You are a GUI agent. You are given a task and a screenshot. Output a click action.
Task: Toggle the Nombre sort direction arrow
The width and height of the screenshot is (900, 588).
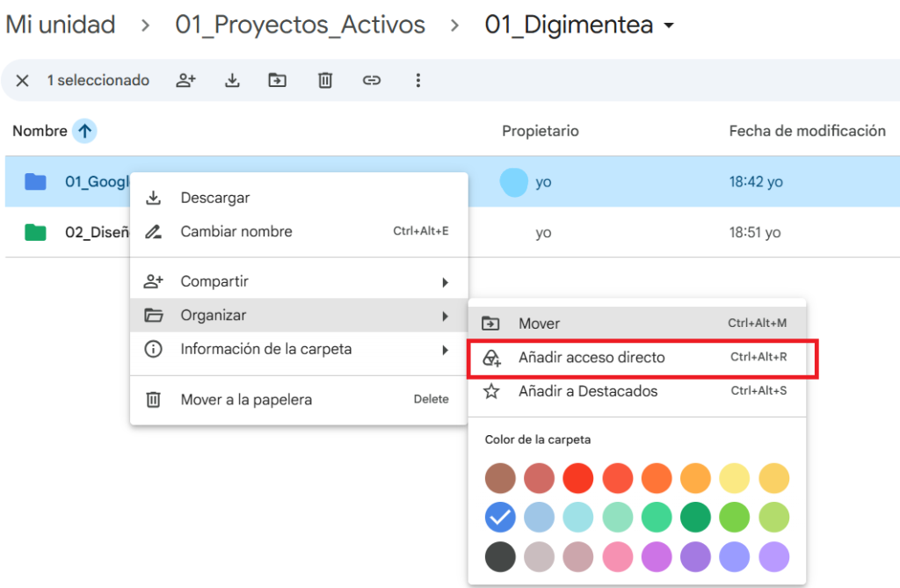click(x=84, y=132)
